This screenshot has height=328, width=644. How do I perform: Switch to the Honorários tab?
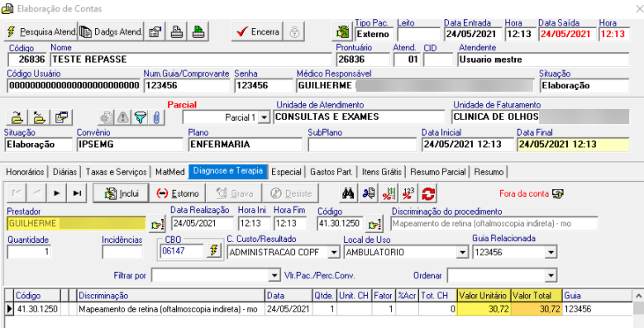pyautogui.click(x=25, y=172)
